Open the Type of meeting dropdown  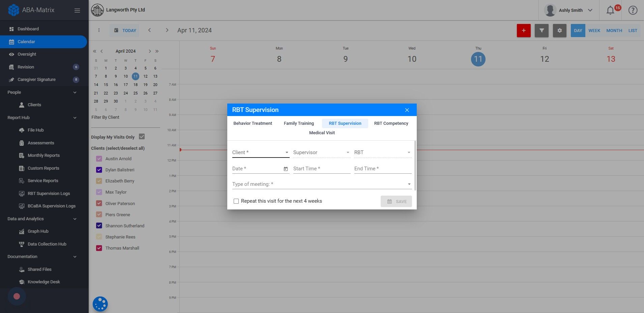(321, 184)
